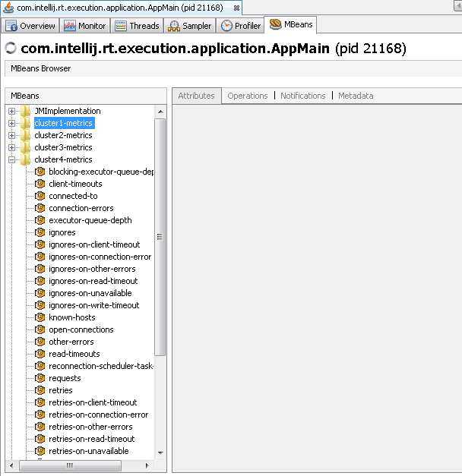Click the ignores bean icon
Image resolution: width=462 pixels, height=476 pixels.
click(40, 232)
